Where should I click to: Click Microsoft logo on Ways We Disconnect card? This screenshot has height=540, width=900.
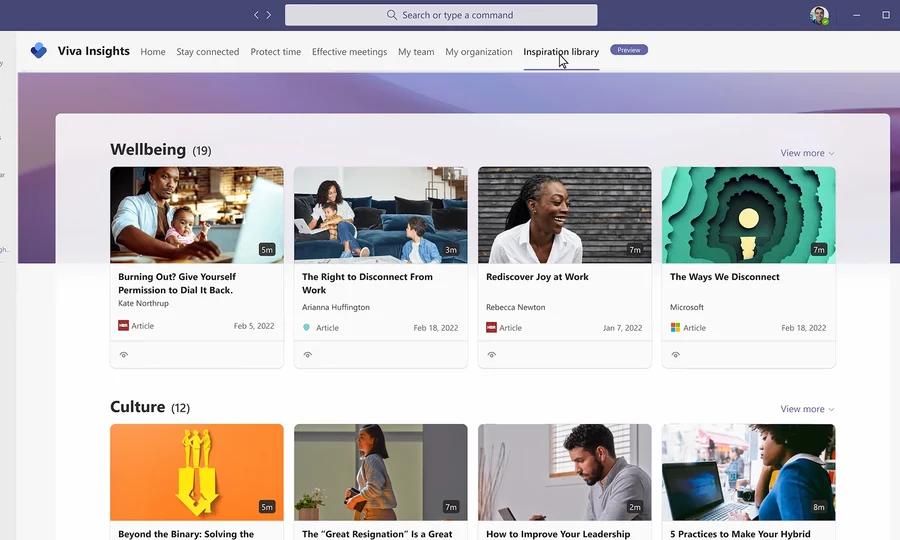coord(675,328)
